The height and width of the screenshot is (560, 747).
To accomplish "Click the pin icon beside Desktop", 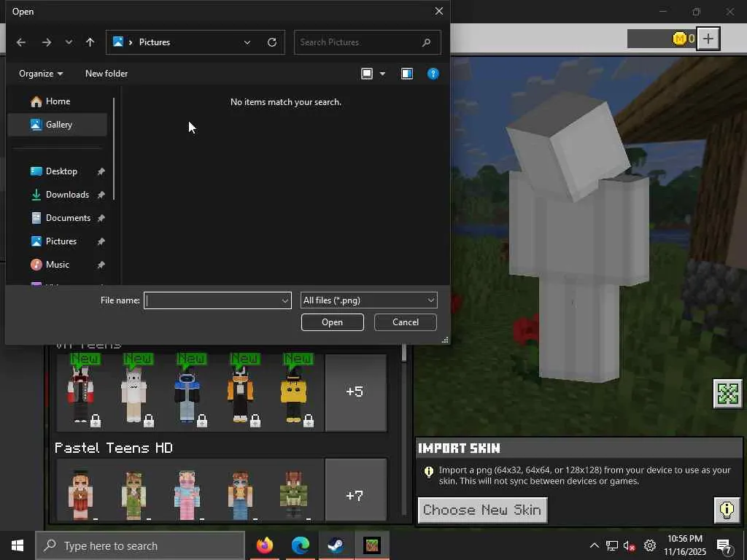I will coord(101,171).
